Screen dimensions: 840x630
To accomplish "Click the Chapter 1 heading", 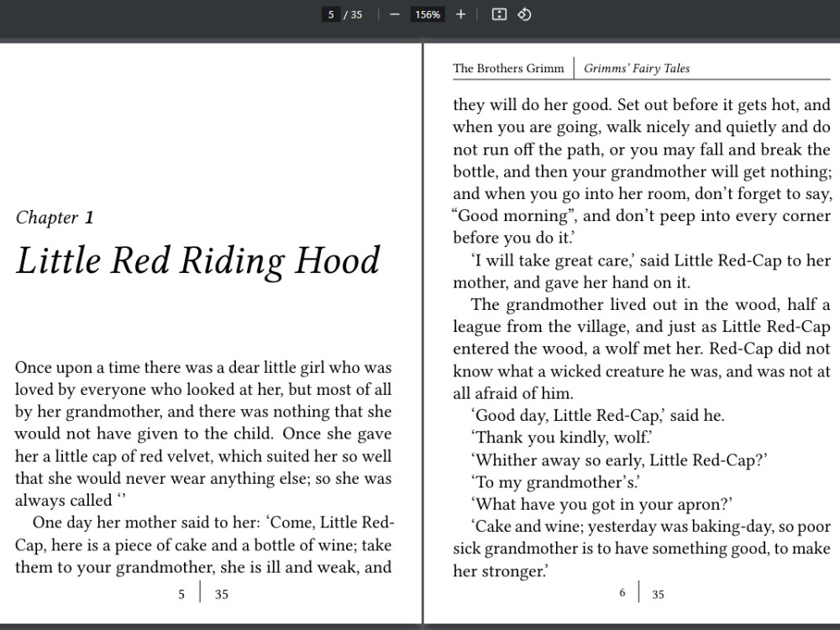I will click(54, 217).
